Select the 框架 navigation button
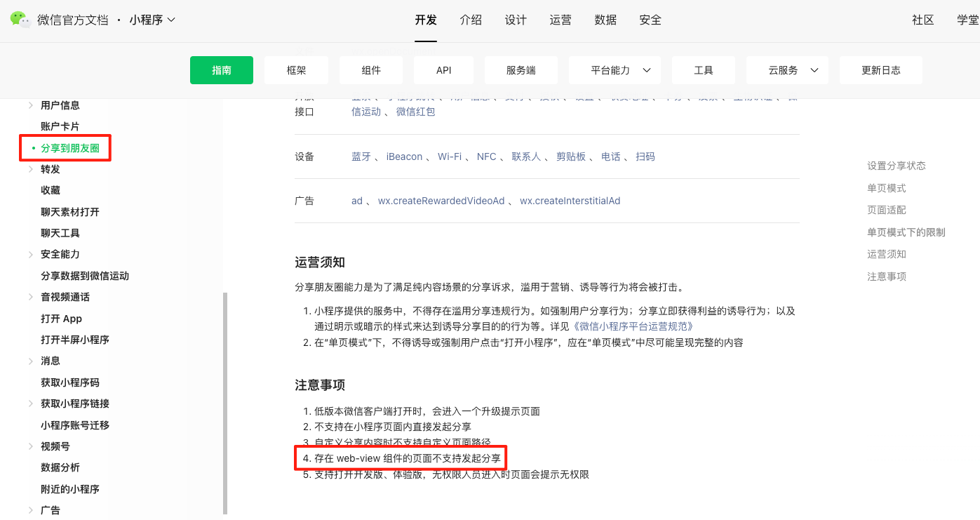 click(x=297, y=70)
